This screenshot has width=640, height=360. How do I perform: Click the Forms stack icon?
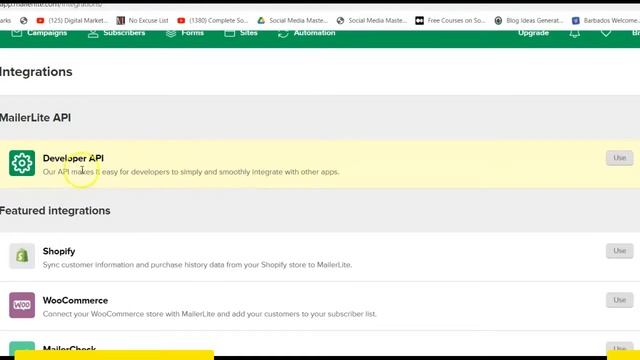[x=171, y=33]
